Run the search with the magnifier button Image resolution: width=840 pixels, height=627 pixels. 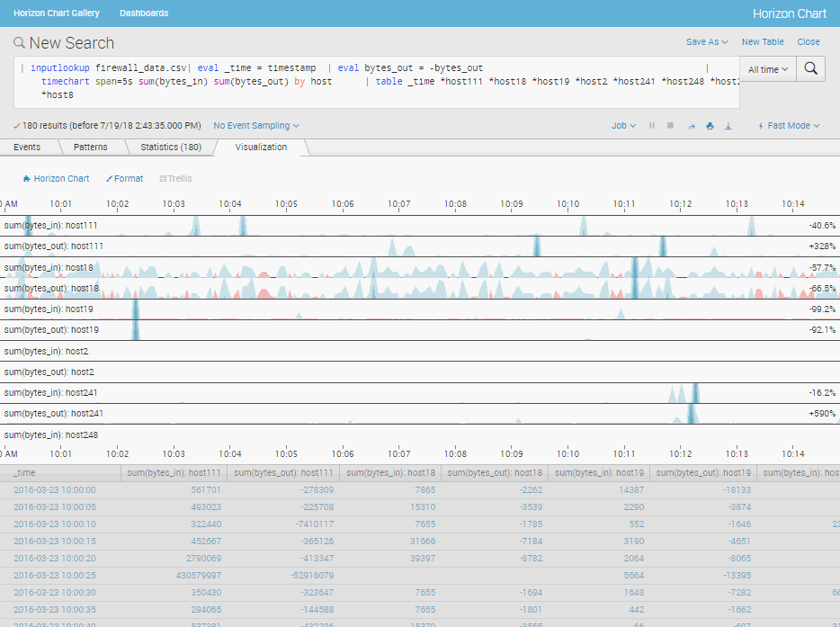(x=810, y=69)
